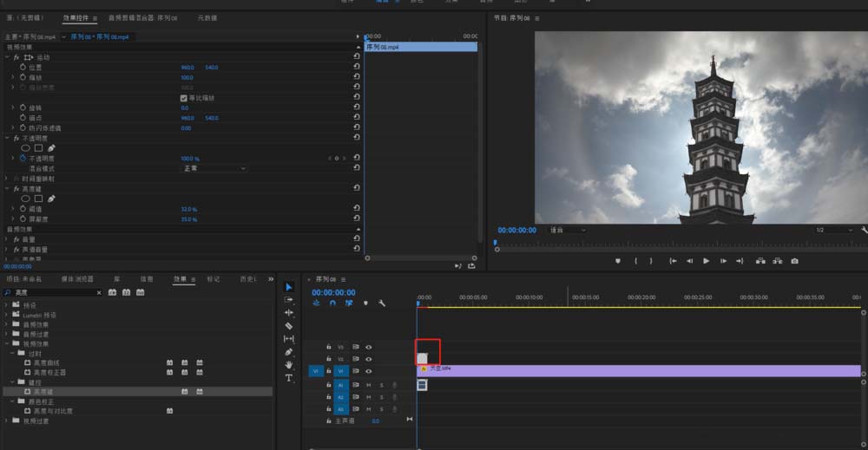Uncheck the 等比缩放 uniform scale checkbox
868x450 pixels.
pos(182,98)
